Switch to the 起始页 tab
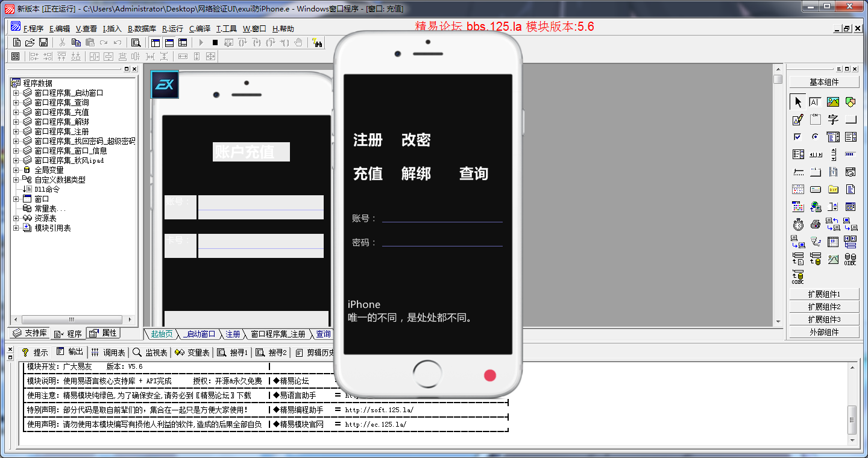 click(x=162, y=334)
